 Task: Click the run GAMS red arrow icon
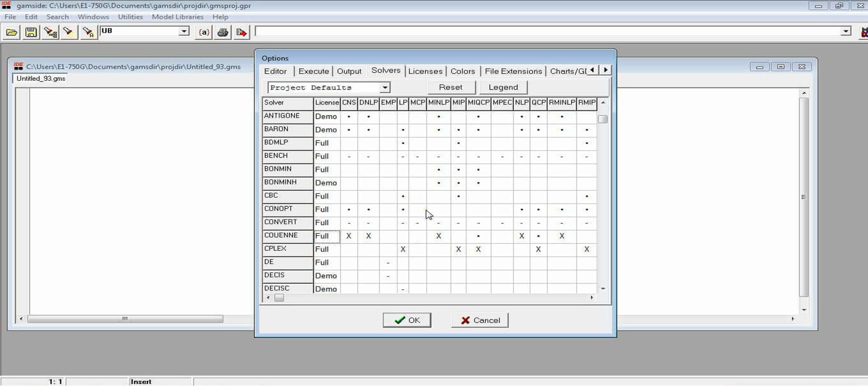point(241,32)
